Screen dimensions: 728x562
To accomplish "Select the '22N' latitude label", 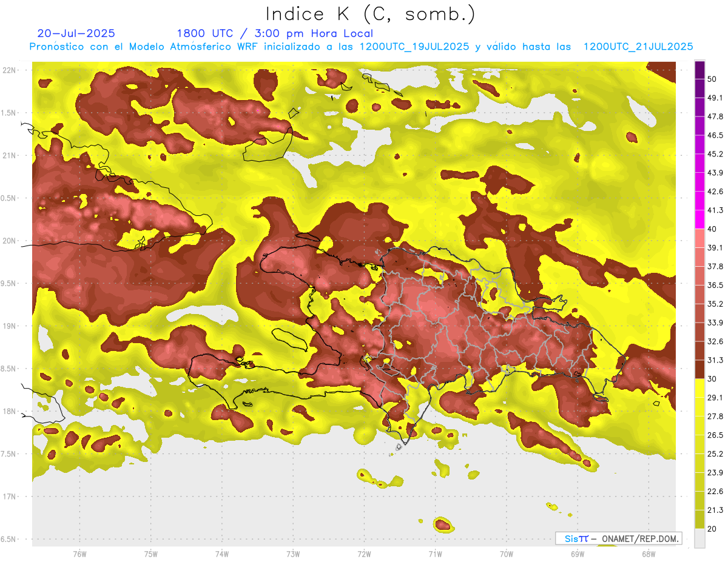I will pyautogui.click(x=10, y=70).
